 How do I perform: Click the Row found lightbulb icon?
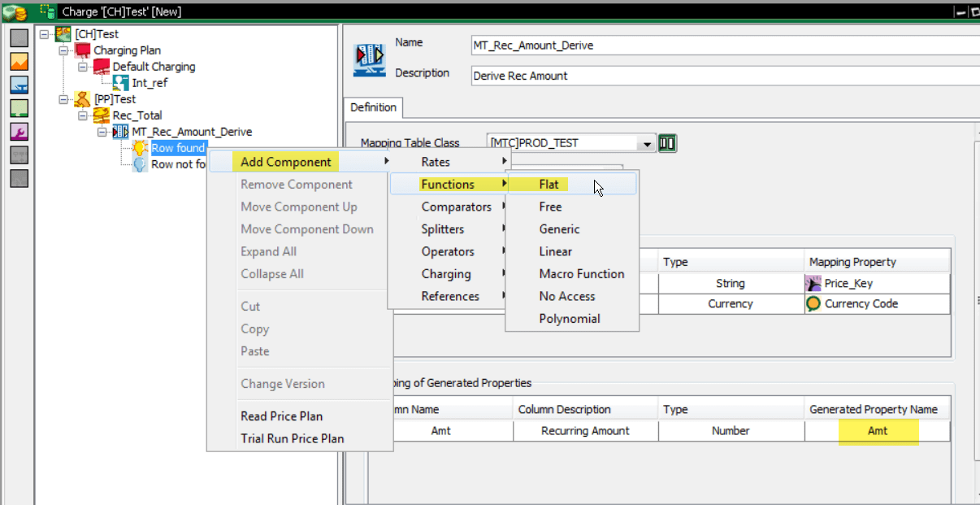point(140,148)
